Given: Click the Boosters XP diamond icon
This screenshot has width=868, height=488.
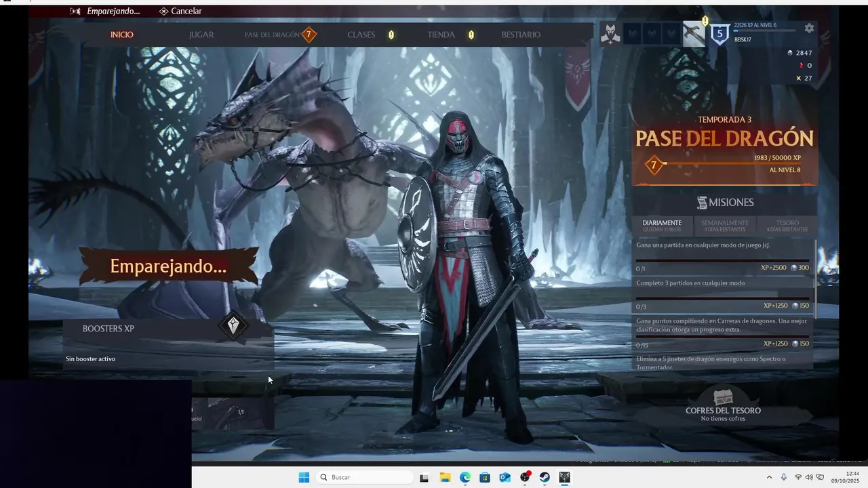Looking at the screenshot, I should click(233, 326).
